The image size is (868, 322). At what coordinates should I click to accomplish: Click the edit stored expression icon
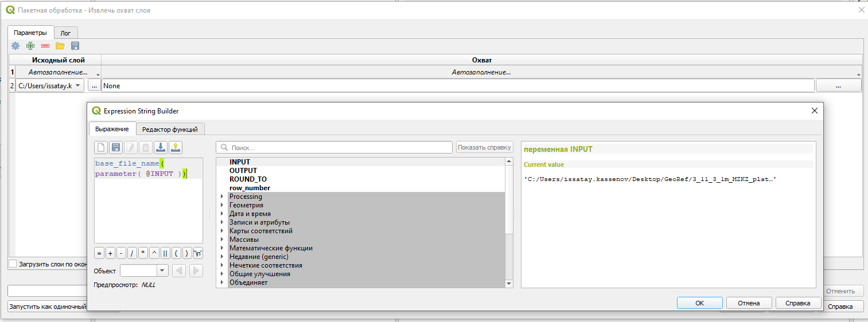[131, 148]
